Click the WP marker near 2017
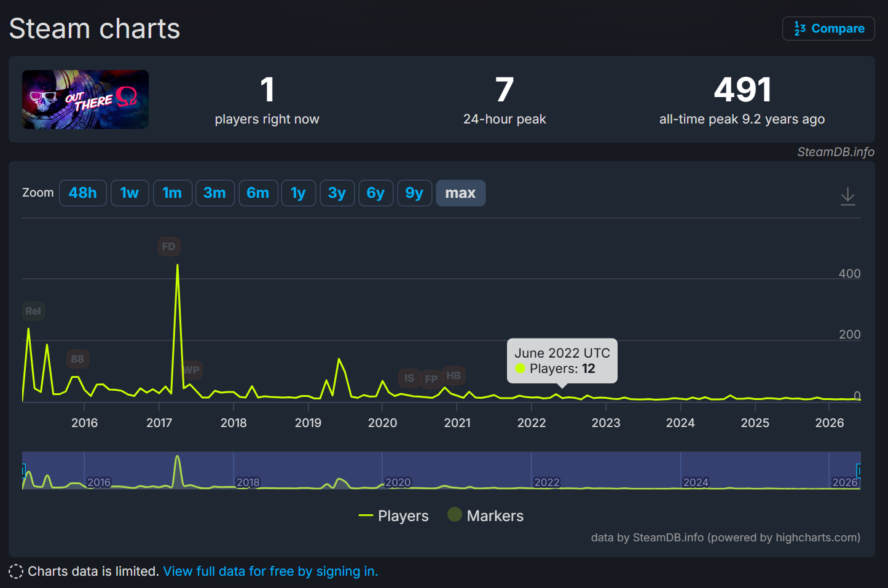 (192, 370)
